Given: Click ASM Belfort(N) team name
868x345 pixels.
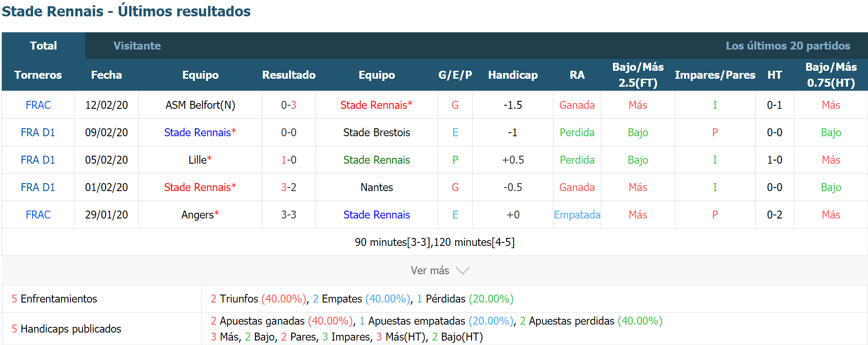Looking at the screenshot, I should [200, 105].
